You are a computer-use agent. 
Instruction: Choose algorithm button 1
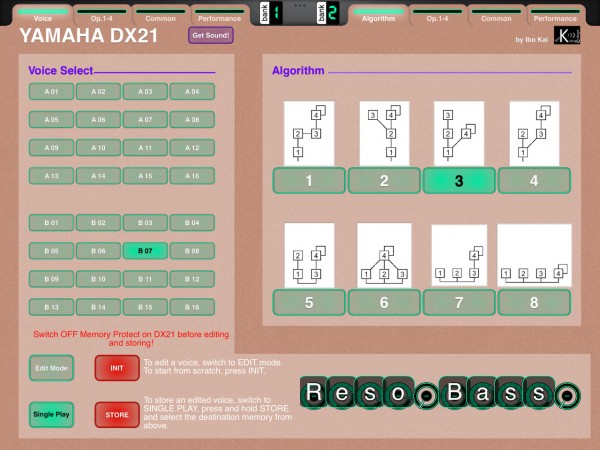[x=309, y=180]
